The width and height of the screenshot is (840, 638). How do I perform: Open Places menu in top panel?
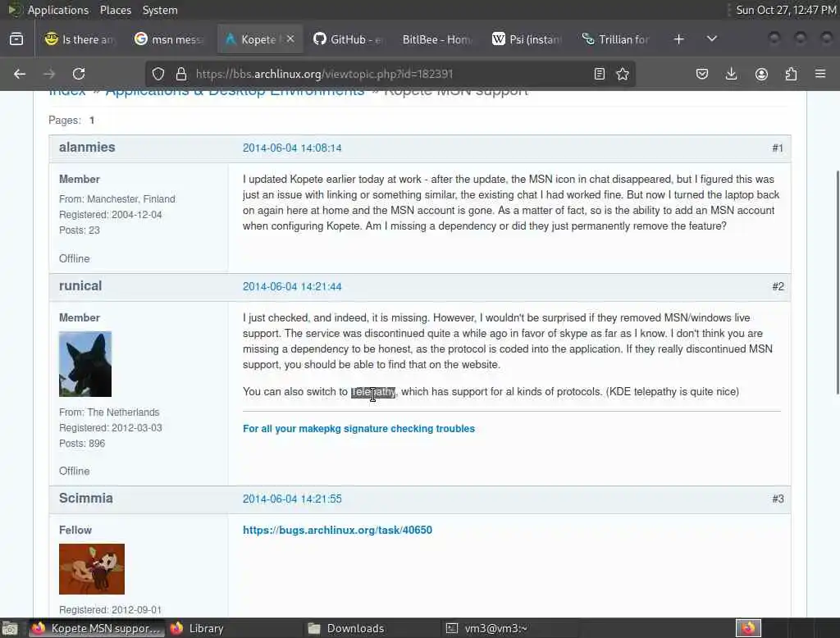point(115,10)
